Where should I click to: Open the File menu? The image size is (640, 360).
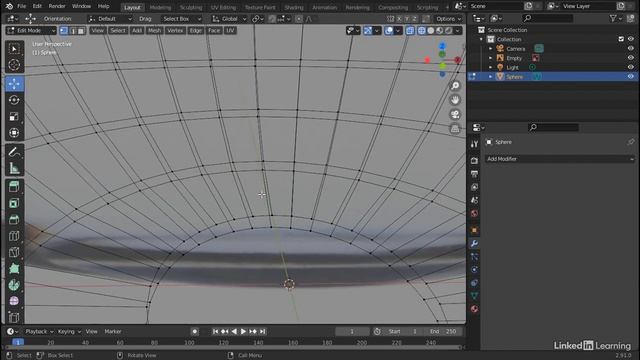22,6
